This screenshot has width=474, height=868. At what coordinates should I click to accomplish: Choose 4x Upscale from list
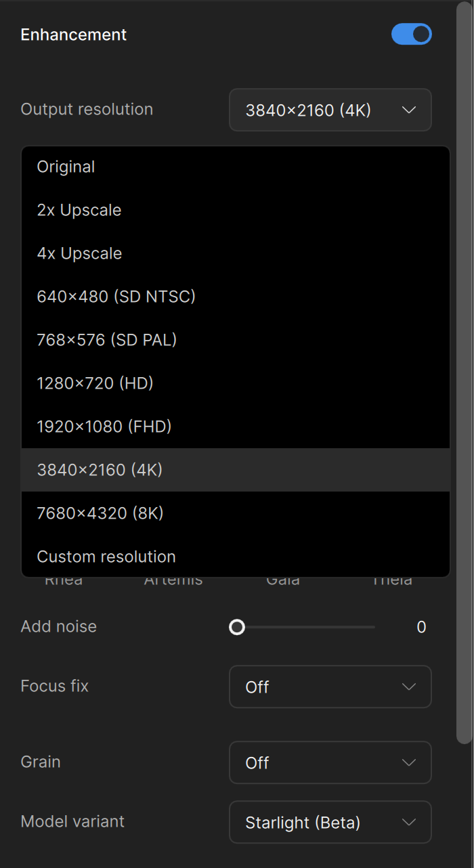79,253
